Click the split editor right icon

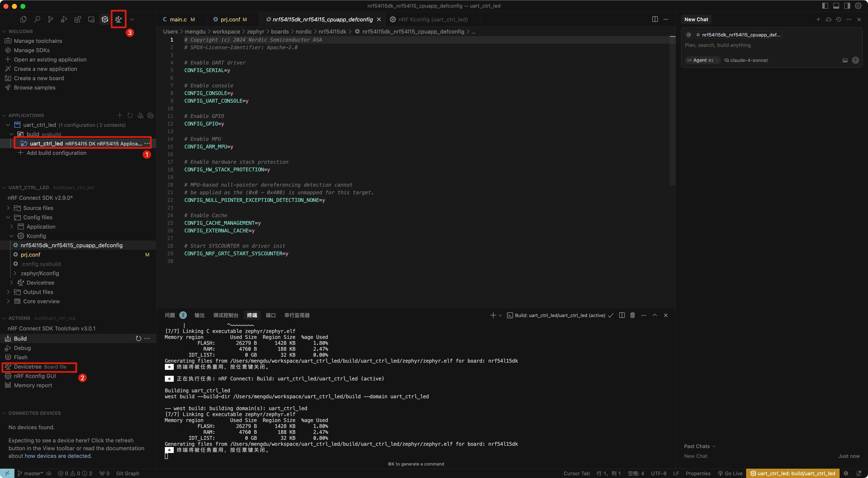click(655, 19)
